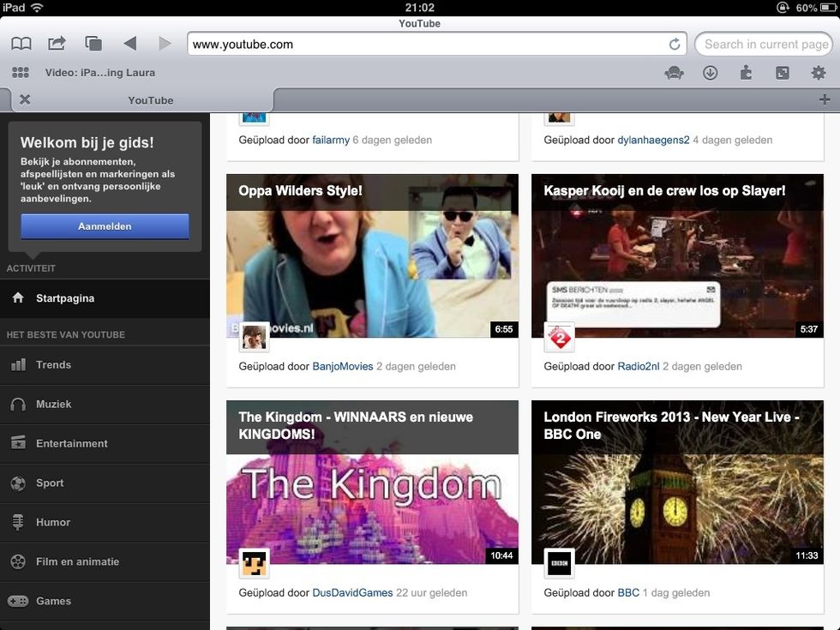
Task: Reload the page with the refresh icon
Action: click(675, 44)
